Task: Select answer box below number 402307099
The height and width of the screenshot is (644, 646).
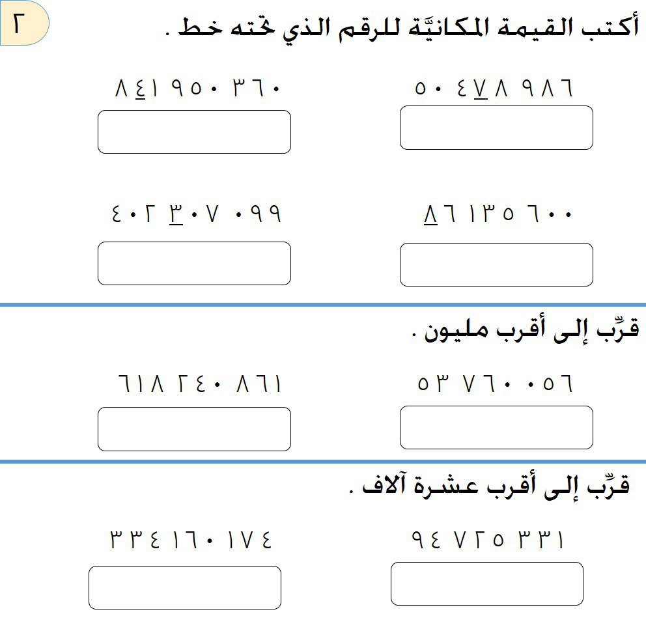Action: point(194,263)
